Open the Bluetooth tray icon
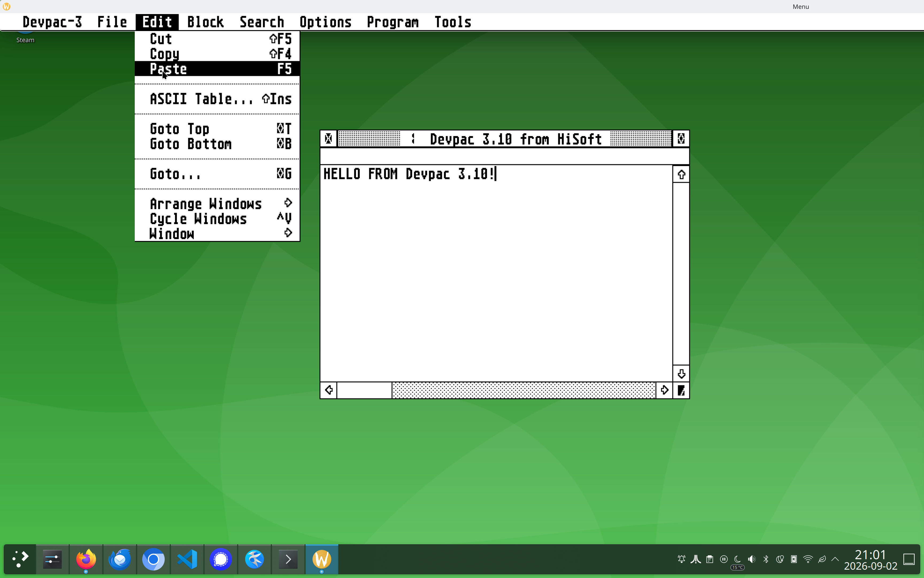The width and height of the screenshot is (924, 578). [x=766, y=559]
